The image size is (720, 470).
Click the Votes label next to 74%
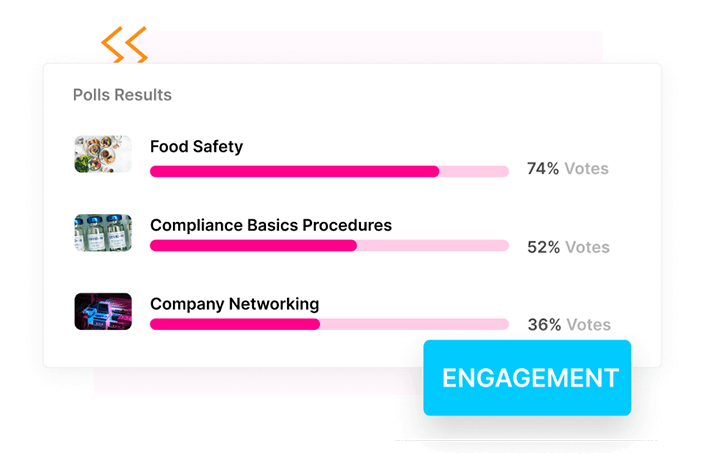pyautogui.click(x=586, y=169)
